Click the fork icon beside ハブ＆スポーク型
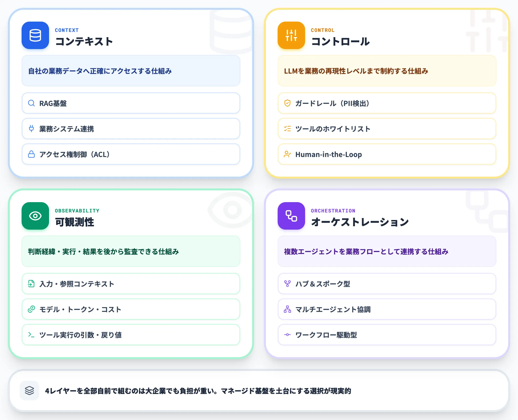This screenshot has width=518, height=420. 287,284
